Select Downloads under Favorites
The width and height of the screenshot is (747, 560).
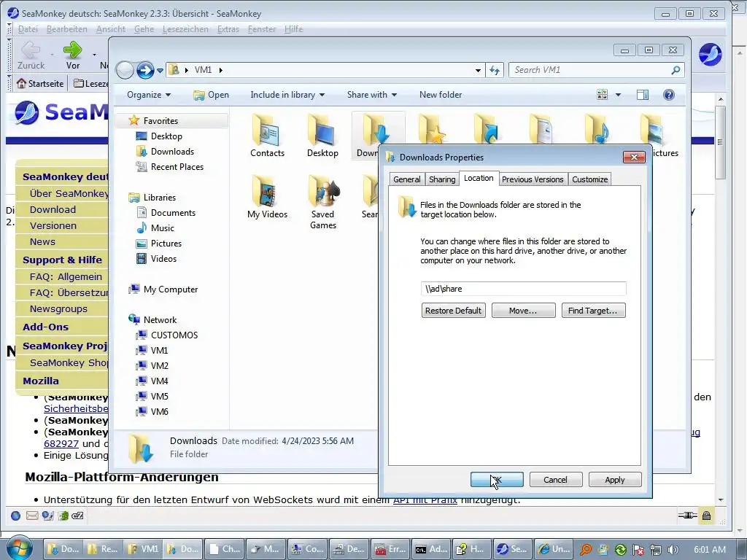click(x=166, y=152)
